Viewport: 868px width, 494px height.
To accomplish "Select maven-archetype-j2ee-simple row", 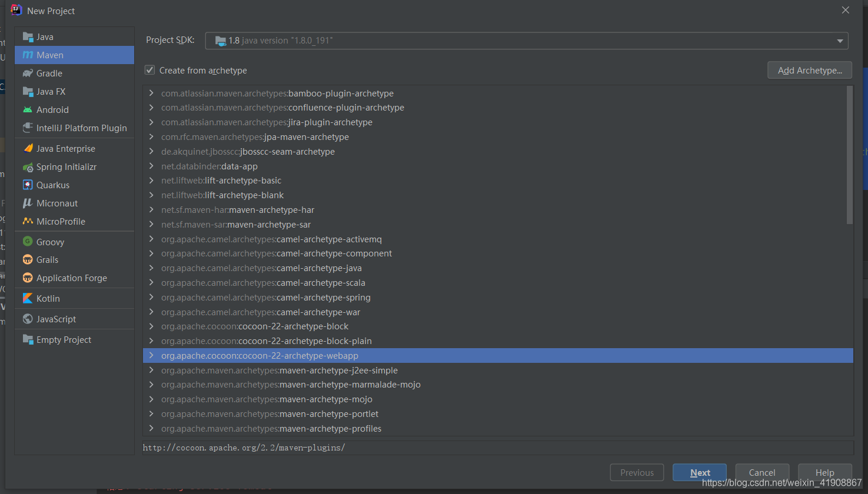I will (x=498, y=370).
